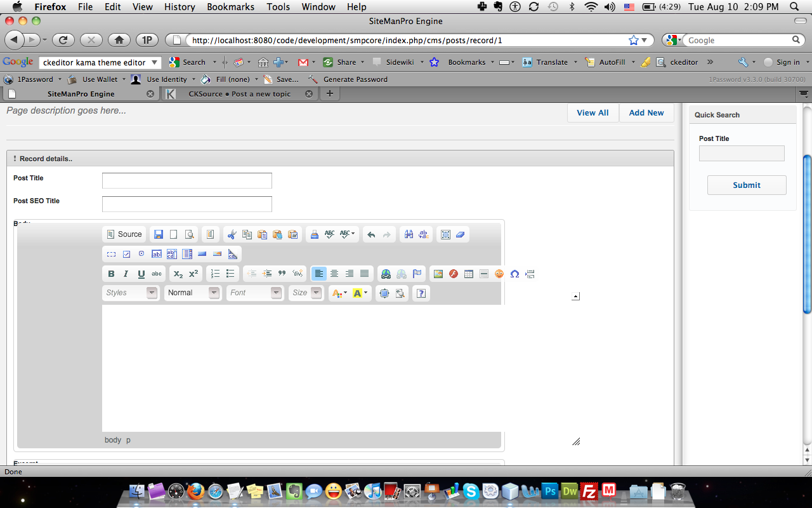Open the Bookmarks menu in the menu bar
This screenshot has width=812, height=508.
tap(230, 7)
